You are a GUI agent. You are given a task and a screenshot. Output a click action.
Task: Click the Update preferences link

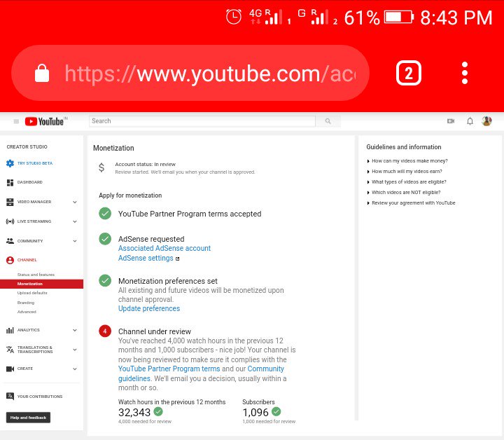[x=149, y=308]
